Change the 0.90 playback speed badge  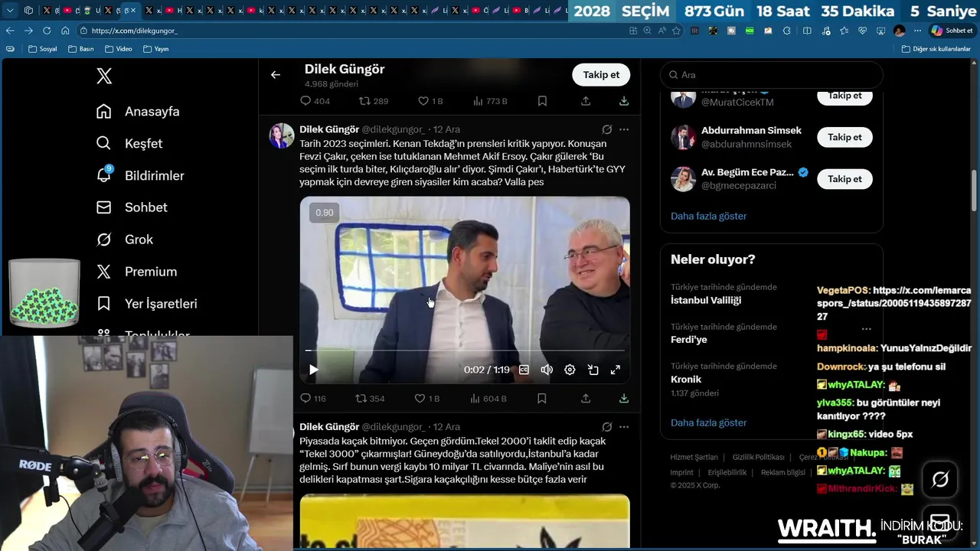[325, 213]
